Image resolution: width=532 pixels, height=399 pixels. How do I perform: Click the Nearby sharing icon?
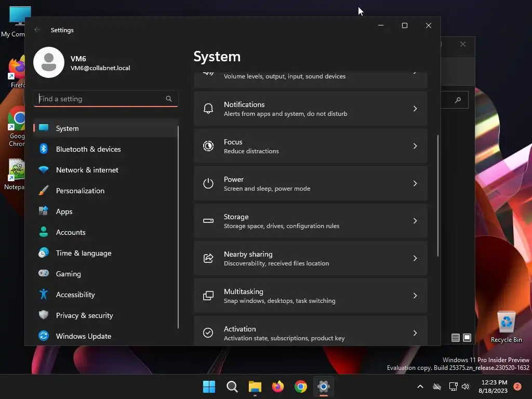click(208, 258)
